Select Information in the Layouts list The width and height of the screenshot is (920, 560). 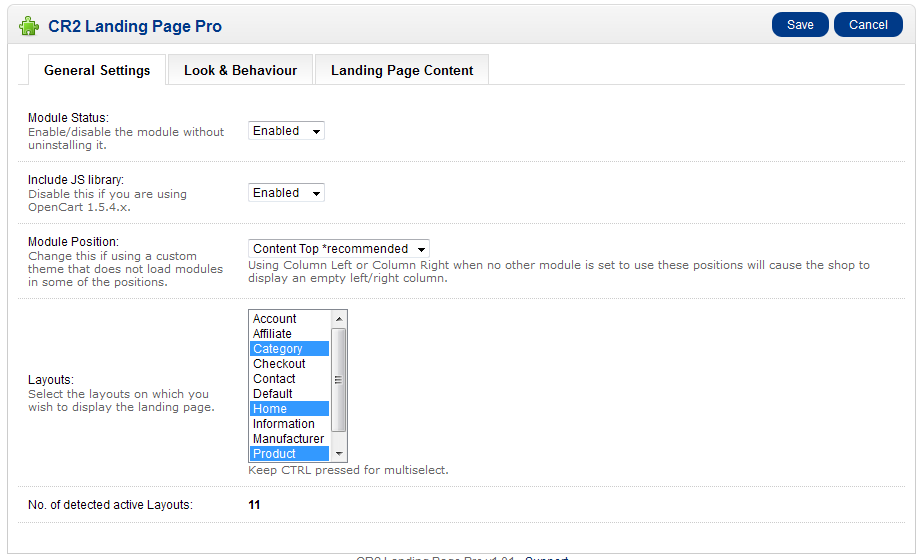point(289,424)
